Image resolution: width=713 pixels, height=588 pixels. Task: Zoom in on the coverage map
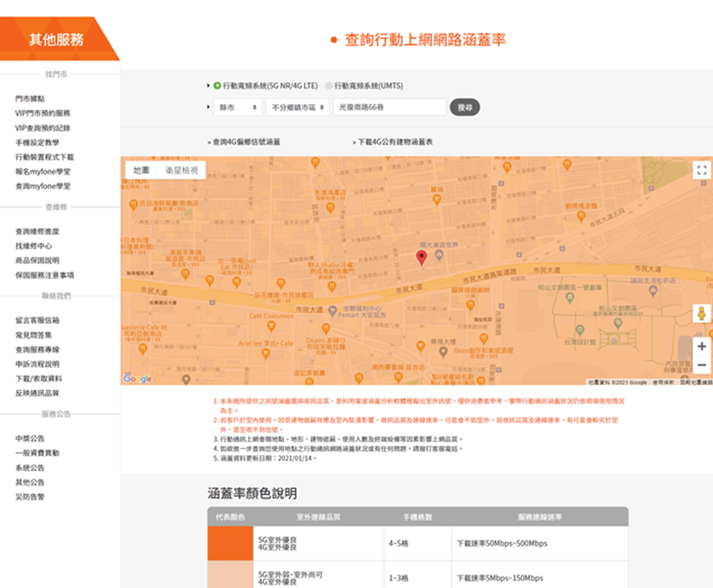click(701, 347)
